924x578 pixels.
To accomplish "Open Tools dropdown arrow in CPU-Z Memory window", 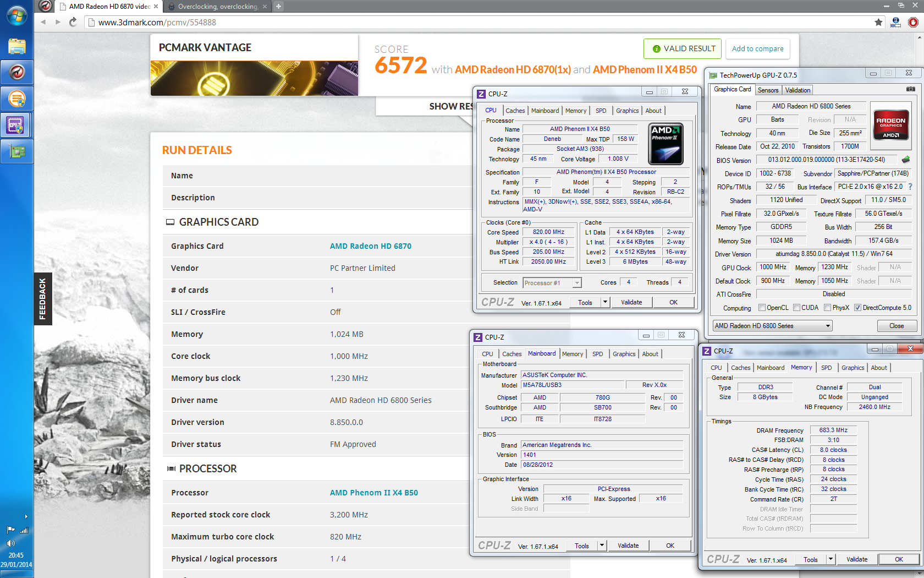I will [831, 559].
